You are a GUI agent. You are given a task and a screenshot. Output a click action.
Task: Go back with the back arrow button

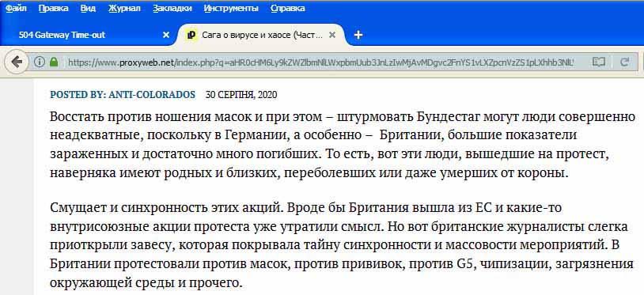click(x=17, y=62)
